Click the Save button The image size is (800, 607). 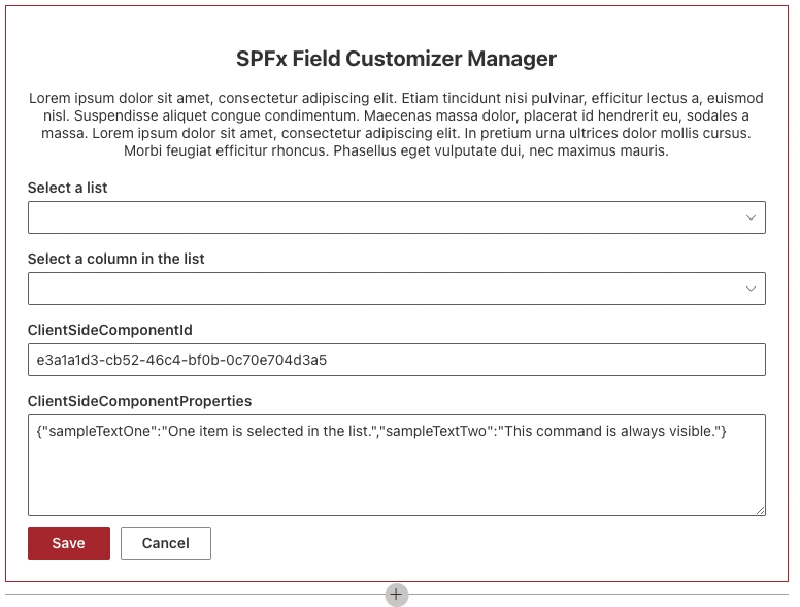tap(68, 543)
